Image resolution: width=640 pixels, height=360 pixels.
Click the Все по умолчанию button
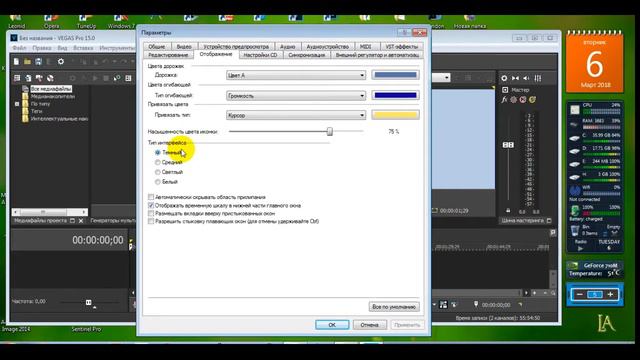[394, 307]
